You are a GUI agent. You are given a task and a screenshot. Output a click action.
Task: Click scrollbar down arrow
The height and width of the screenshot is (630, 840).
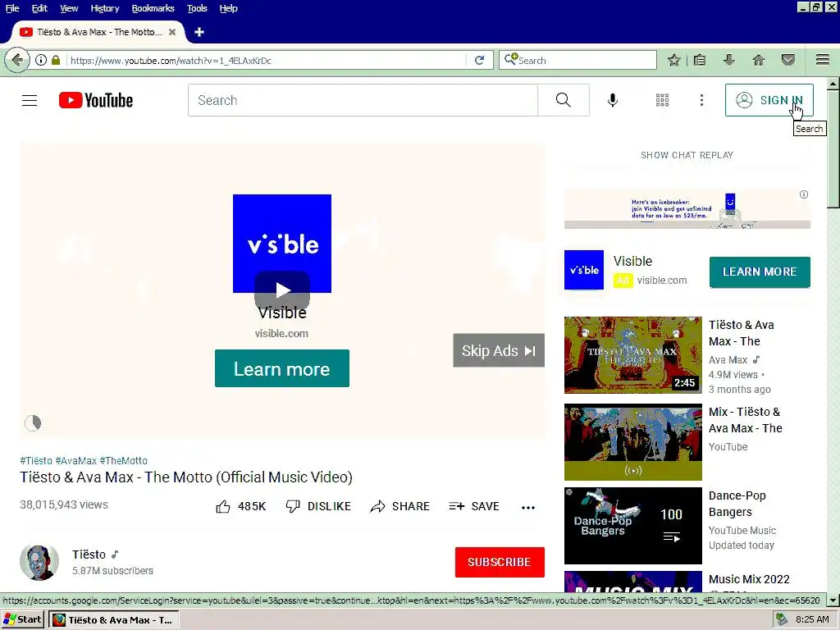(833, 600)
